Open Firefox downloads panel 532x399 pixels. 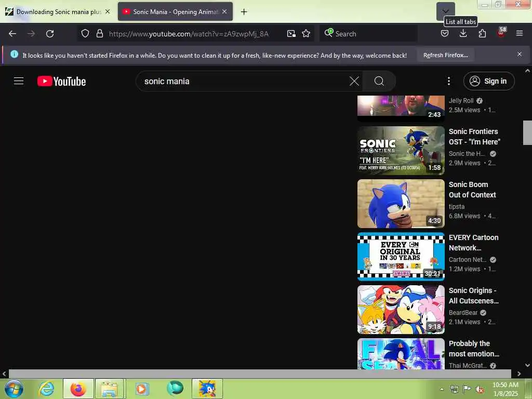(x=463, y=34)
